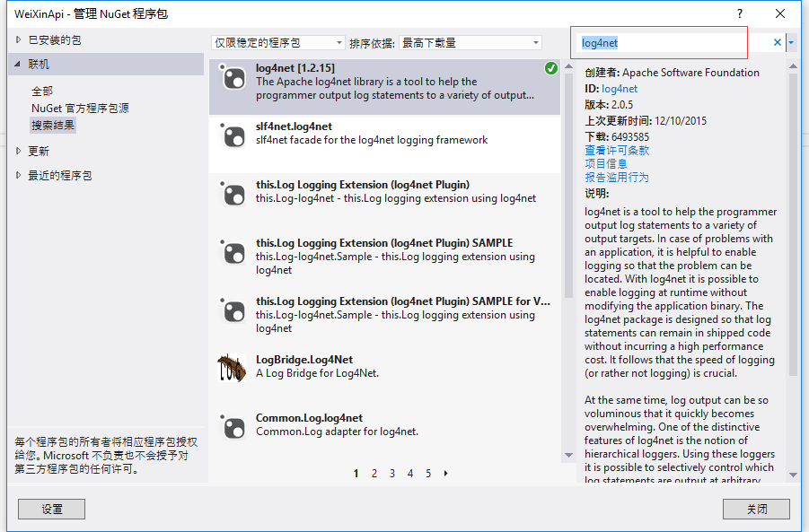The height and width of the screenshot is (532, 809).
Task: Go to results page 5
Action: (428, 473)
